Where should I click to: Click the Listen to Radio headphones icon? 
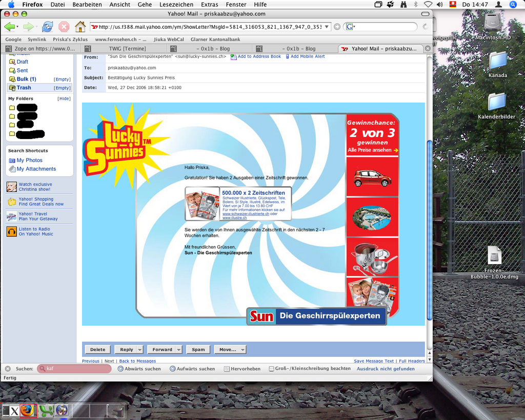12,231
